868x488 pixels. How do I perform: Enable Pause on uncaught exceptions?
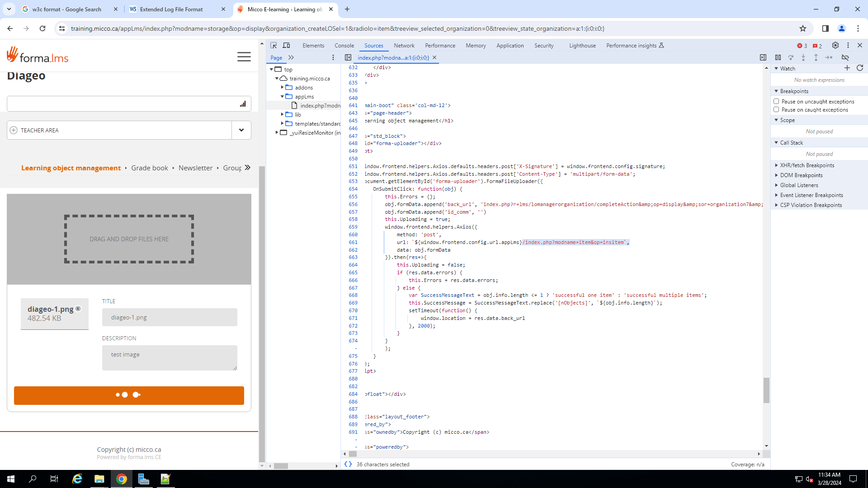click(776, 101)
